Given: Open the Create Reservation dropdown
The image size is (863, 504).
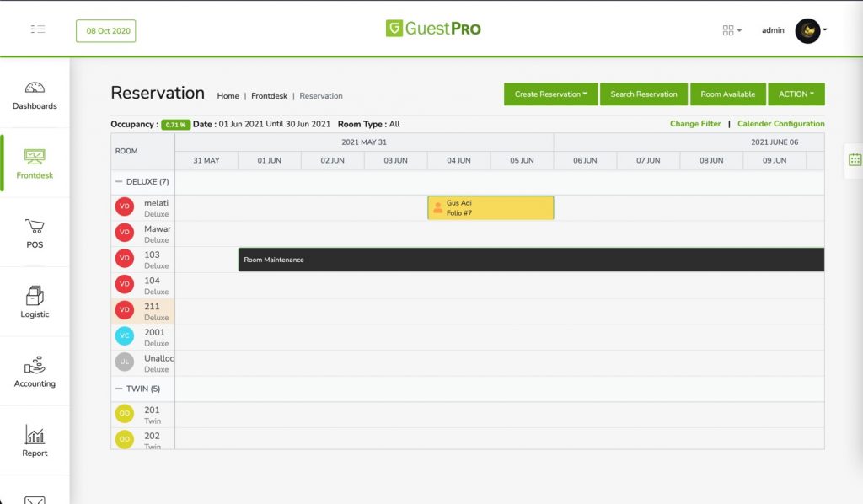Looking at the screenshot, I should pos(550,94).
